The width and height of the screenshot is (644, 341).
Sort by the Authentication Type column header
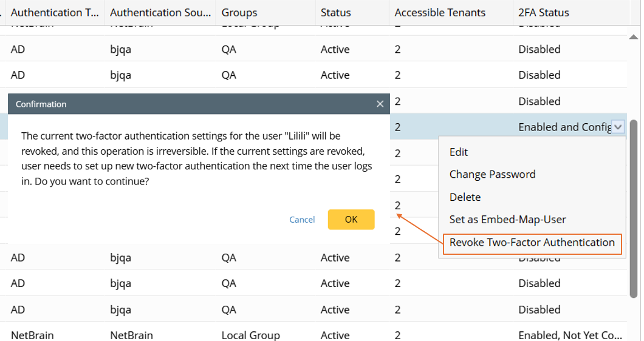[55, 12]
